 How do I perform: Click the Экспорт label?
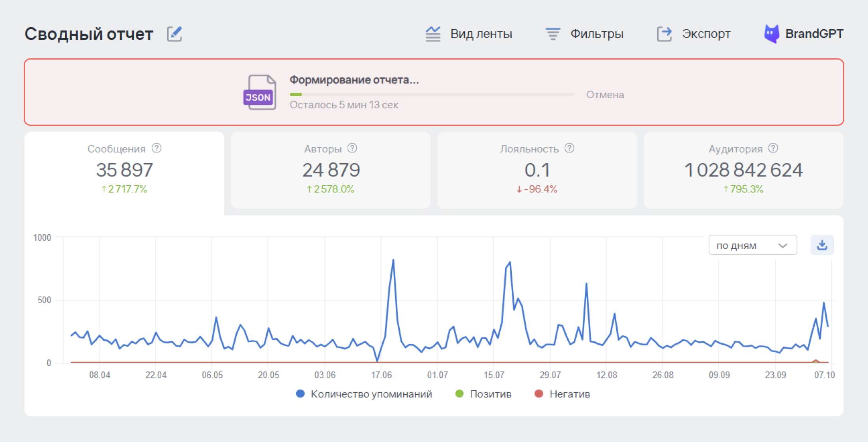(706, 34)
